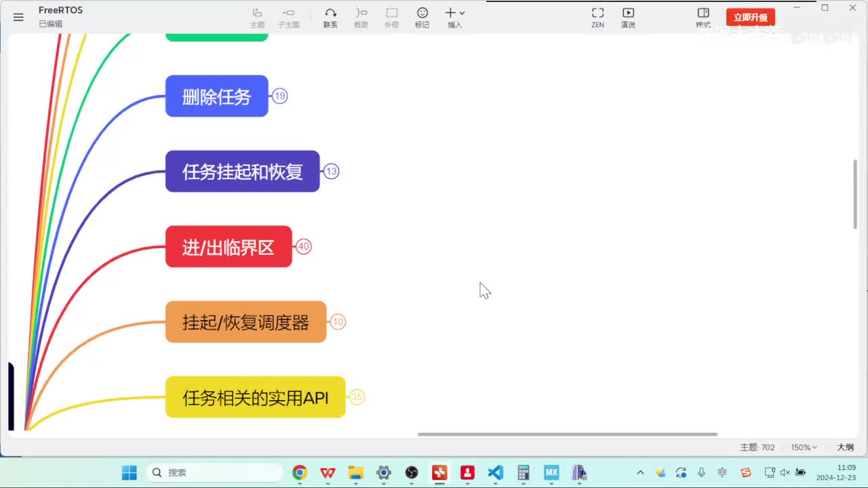Open File Explorer from taskbar
The height and width of the screenshot is (488, 868).
click(x=356, y=472)
